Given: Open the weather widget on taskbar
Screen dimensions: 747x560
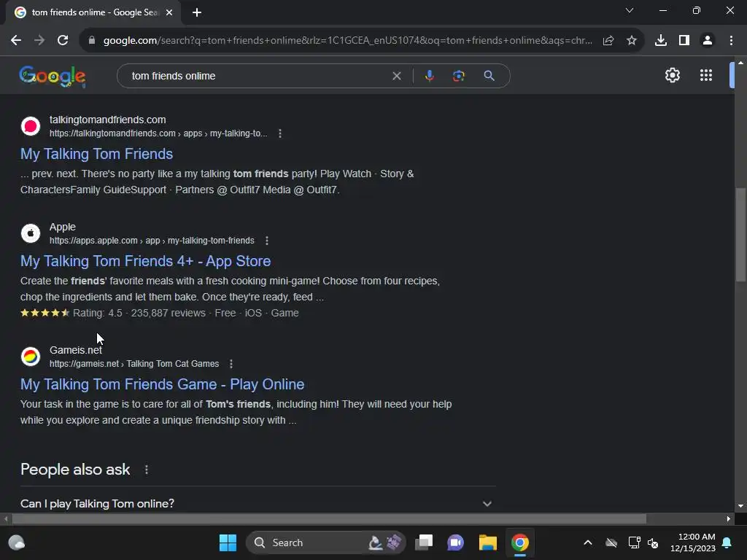Looking at the screenshot, I should tap(17, 542).
